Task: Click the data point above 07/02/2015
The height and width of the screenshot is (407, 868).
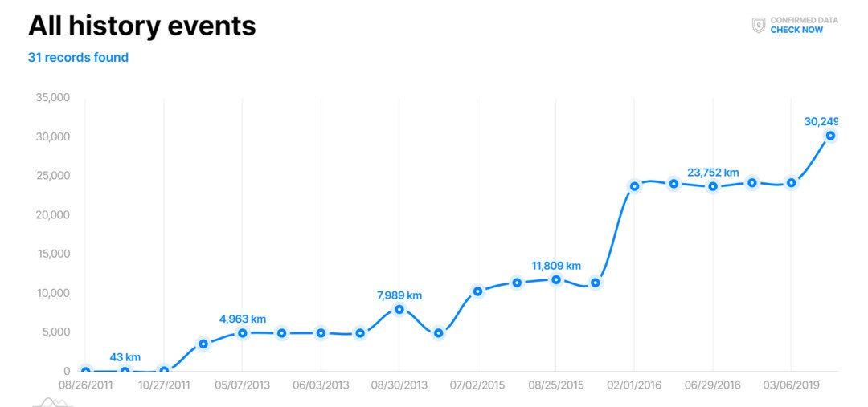Action: 477,291
